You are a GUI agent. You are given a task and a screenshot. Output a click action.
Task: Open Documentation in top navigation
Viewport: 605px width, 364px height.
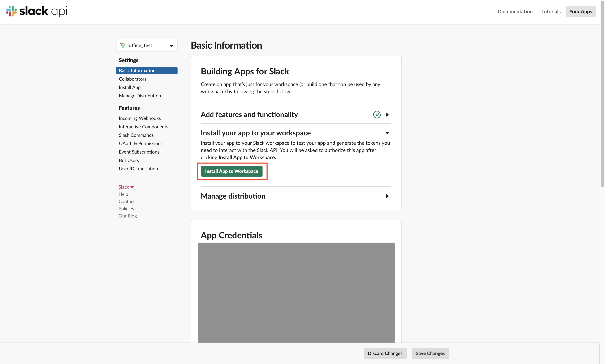click(x=515, y=12)
